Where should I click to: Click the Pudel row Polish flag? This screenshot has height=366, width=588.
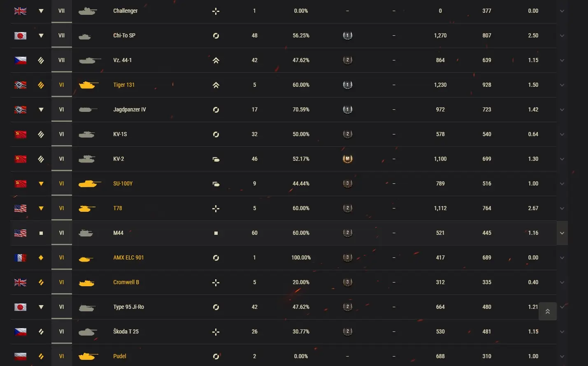pos(20,356)
